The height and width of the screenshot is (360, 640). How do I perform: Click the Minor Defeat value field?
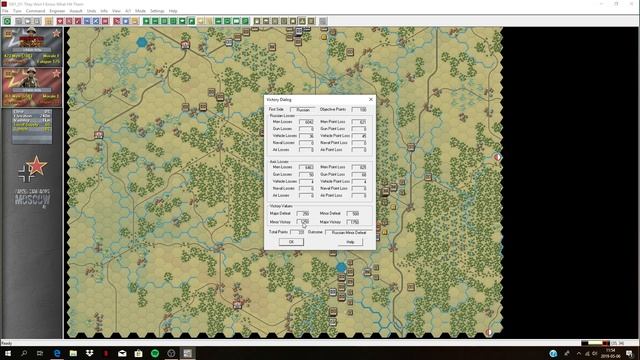coord(353,213)
